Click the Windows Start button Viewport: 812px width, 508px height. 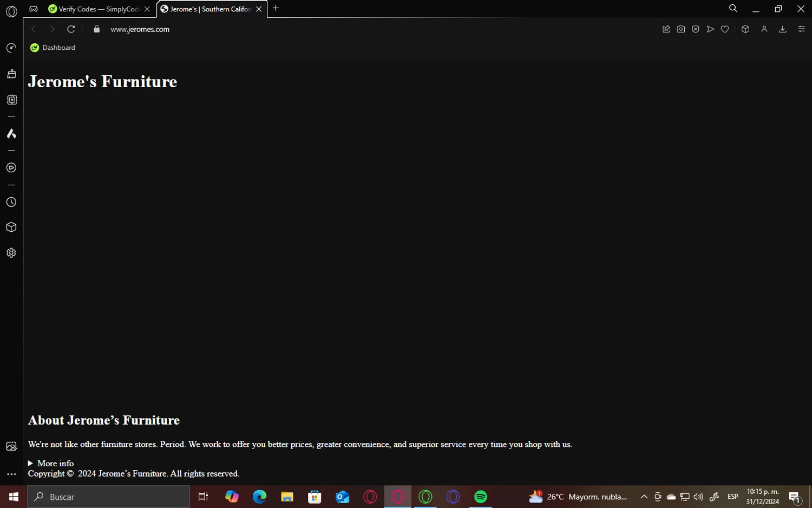(x=14, y=497)
